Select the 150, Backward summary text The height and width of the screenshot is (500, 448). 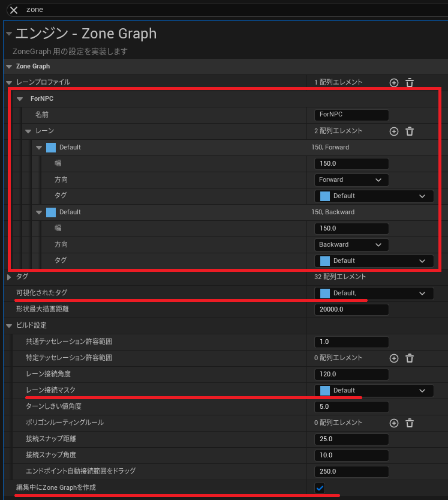pyautogui.click(x=333, y=212)
